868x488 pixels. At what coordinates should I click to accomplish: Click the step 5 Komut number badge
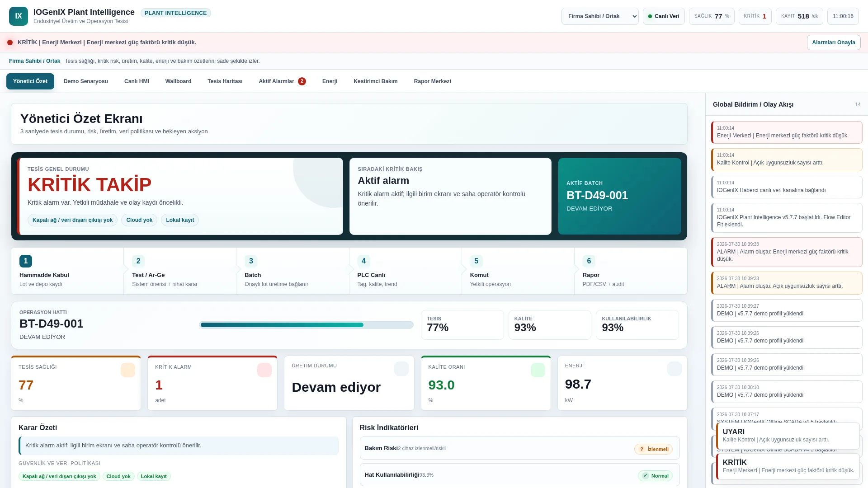coord(476,261)
